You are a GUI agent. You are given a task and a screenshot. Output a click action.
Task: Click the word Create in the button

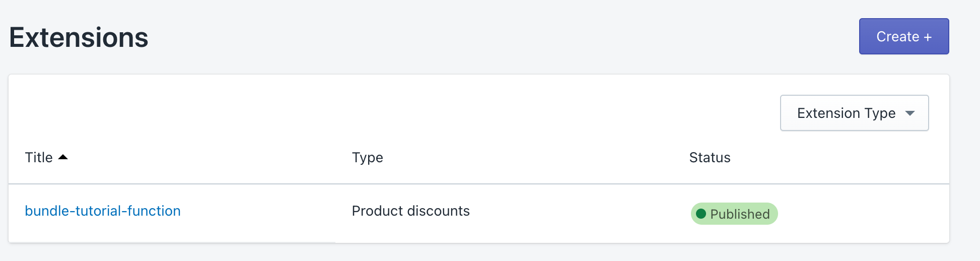pos(897,37)
